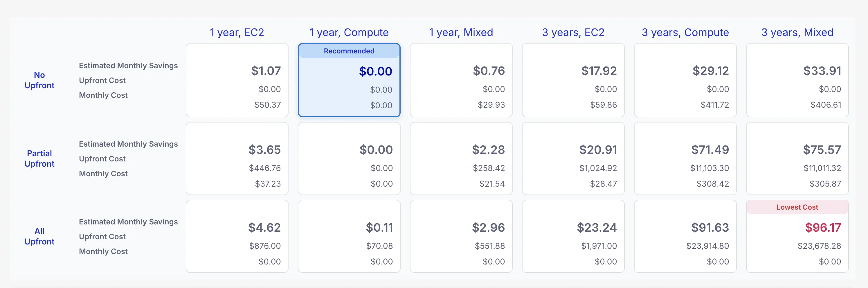The height and width of the screenshot is (288, 868).
Task: Select the card with $1,971.00 upfront cost
Action: click(x=573, y=236)
